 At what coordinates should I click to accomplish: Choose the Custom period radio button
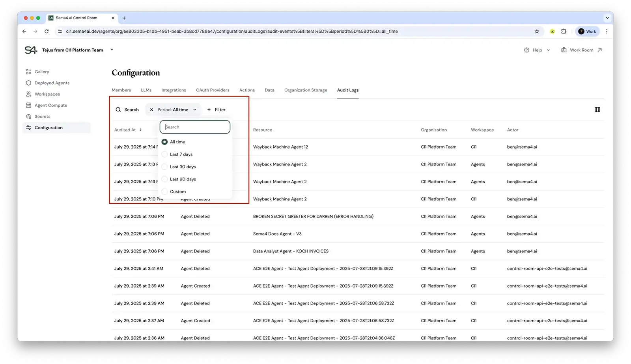tap(164, 191)
